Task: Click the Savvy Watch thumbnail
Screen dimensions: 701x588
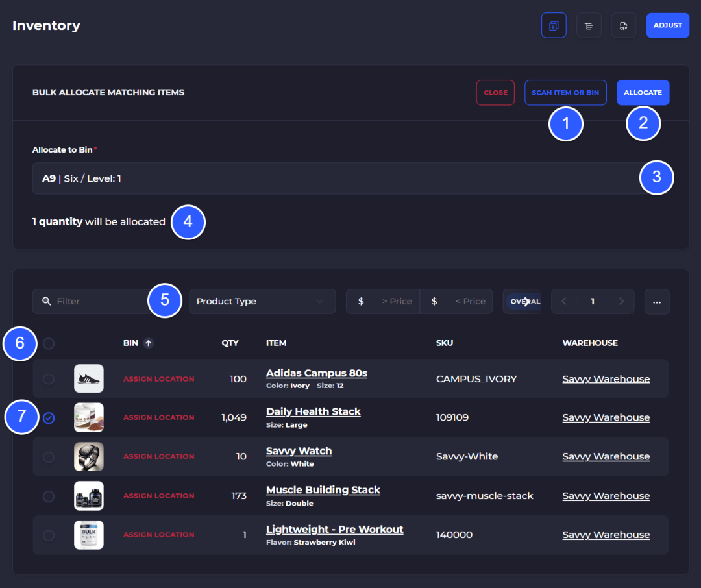Action: (x=88, y=456)
